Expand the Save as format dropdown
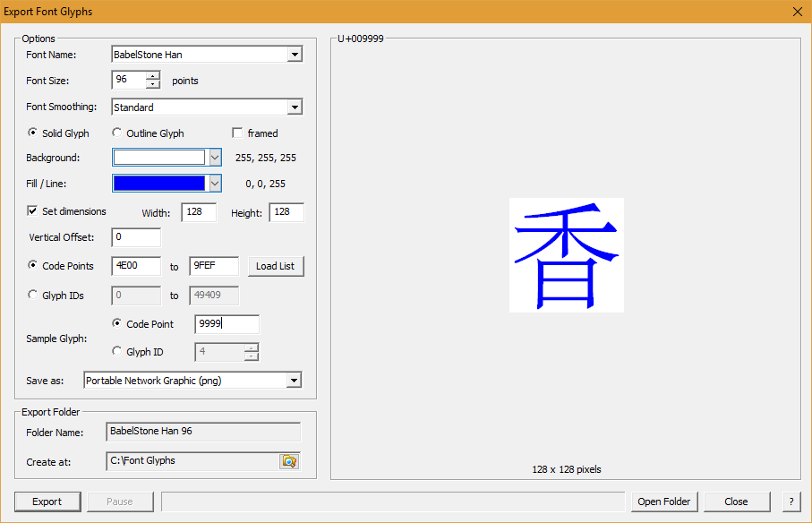This screenshot has width=812, height=523. tap(295, 381)
